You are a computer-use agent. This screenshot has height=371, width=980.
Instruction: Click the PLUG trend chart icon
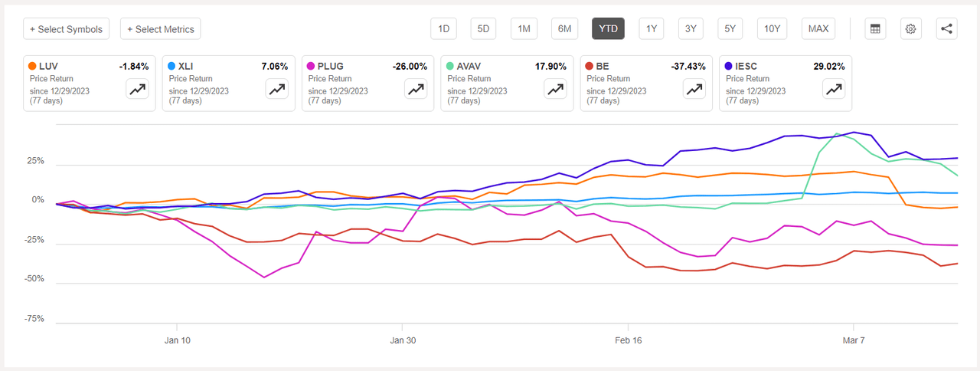point(416,89)
